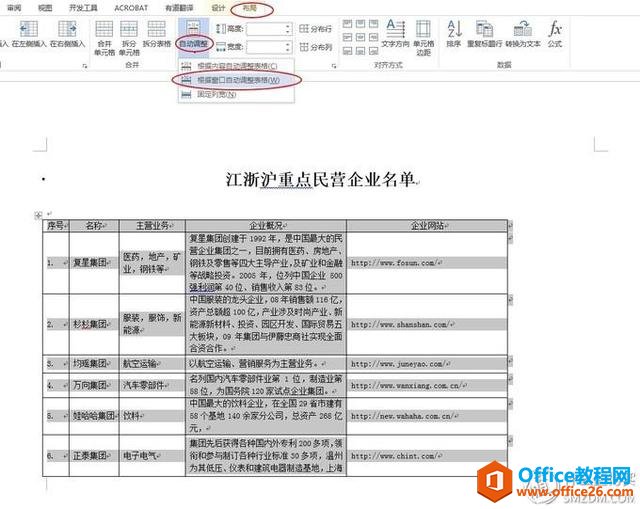This screenshot has height=509, width=640.
Task: Click header cell 企业概况
Action: coord(266,225)
